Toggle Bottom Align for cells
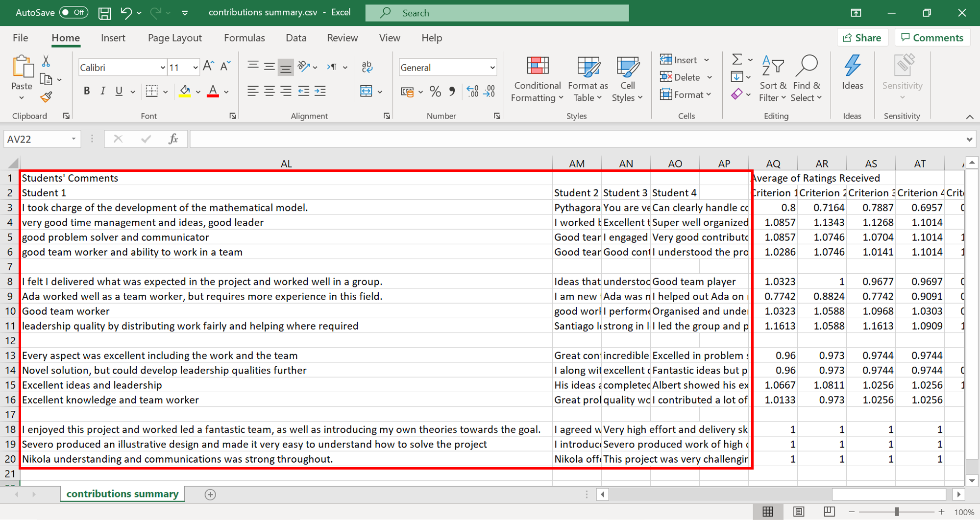The width and height of the screenshot is (980, 520). click(286, 67)
